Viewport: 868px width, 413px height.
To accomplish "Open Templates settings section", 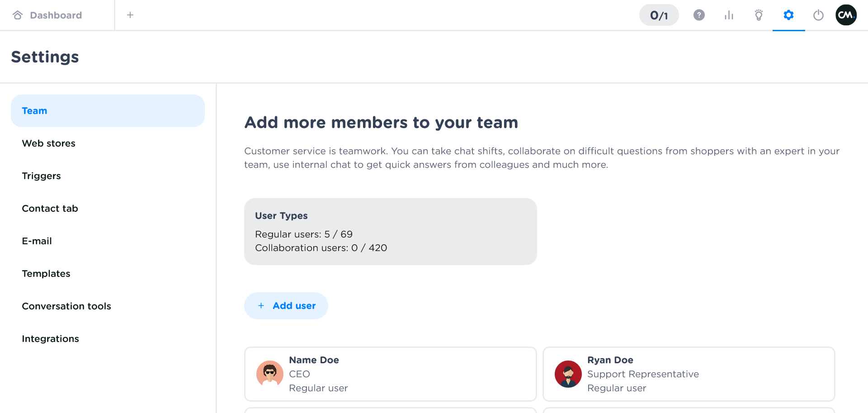I will pos(46,274).
